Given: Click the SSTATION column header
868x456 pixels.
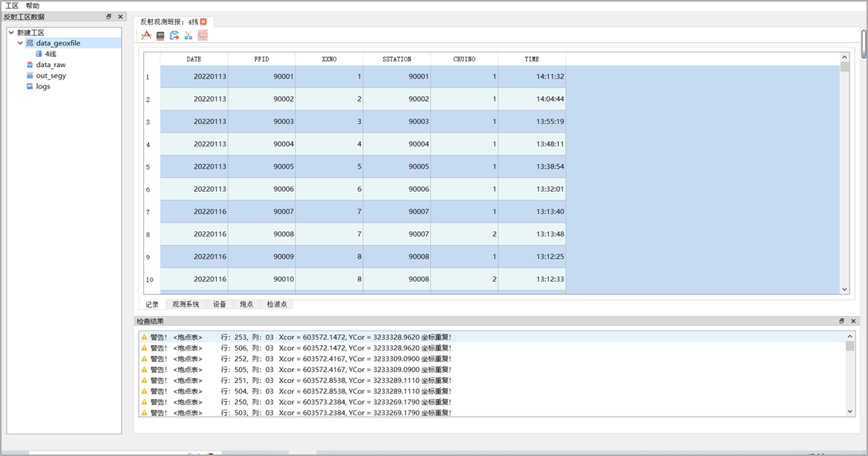Looking at the screenshot, I should pos(396,59).
